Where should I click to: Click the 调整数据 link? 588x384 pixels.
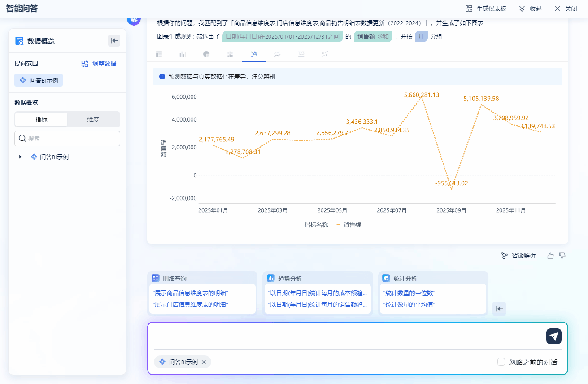click(x=105, y=64)
